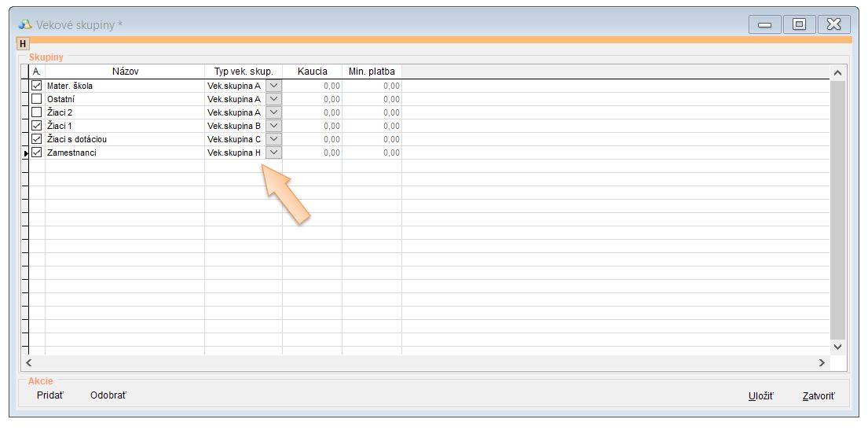The width and height of the screenshot is (868, 430).
Task: Toggle the Zamestnanci active checkbox
Action: coord(36,153)
